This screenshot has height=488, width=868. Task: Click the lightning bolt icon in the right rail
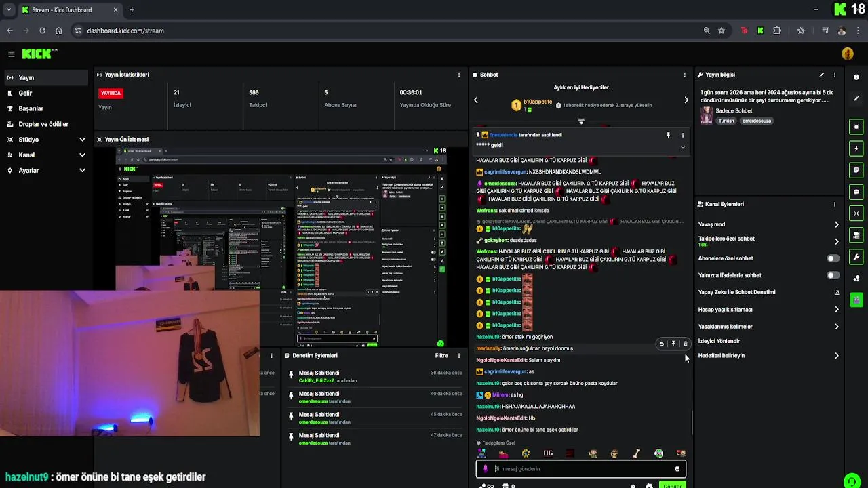click(856, 148)
